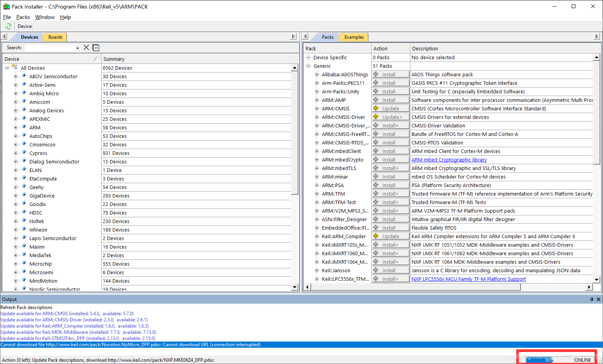The image size is (603, 364).
Task: Click Update+ button for ARM::CMSIS-Driver
Action: click(x=391, y=117)
